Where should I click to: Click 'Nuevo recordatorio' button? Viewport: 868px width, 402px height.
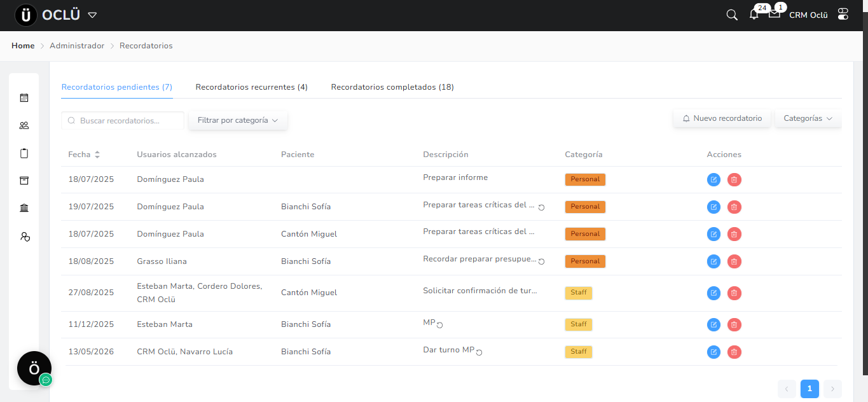[x=722, y=118]
